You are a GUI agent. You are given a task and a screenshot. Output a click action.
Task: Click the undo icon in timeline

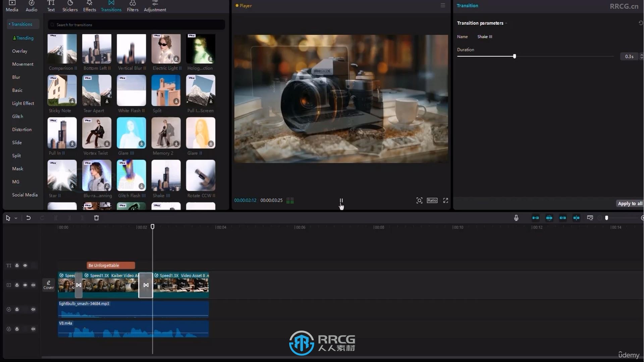click(x=28, y=217)
